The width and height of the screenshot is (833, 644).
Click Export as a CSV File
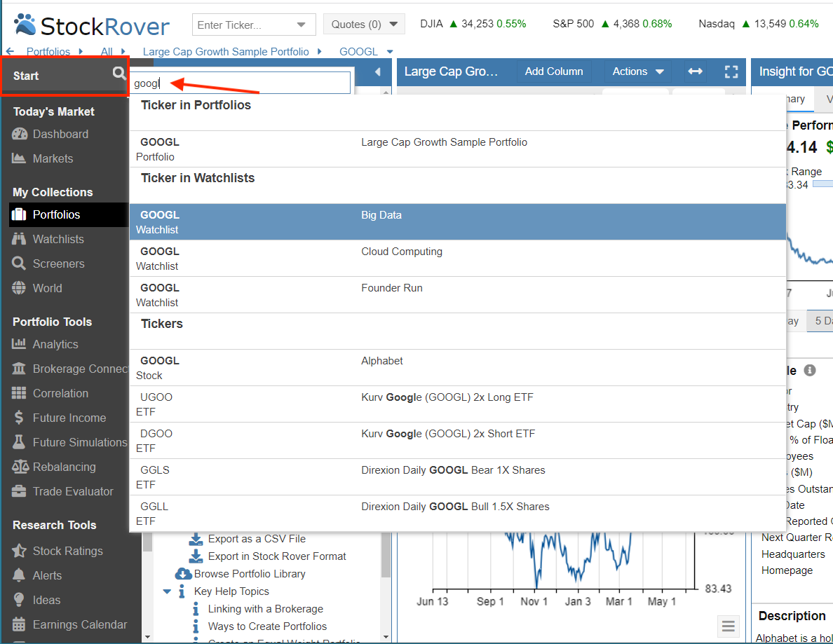tap(257, 539)
